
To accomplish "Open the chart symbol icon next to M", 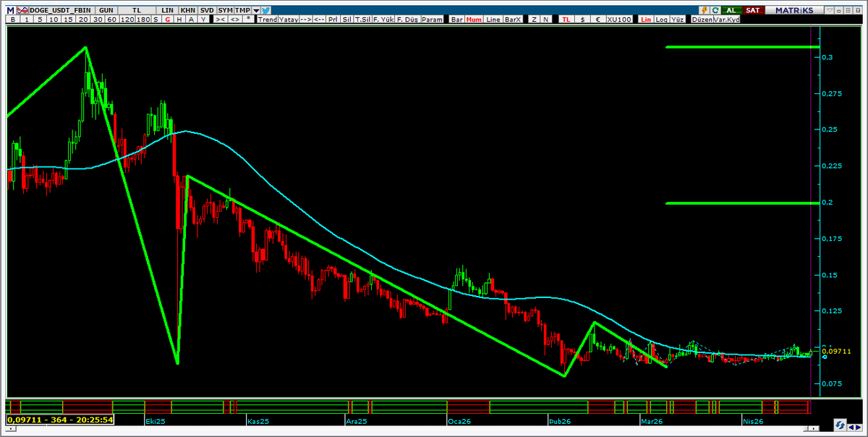I will (x=23, y=10).
